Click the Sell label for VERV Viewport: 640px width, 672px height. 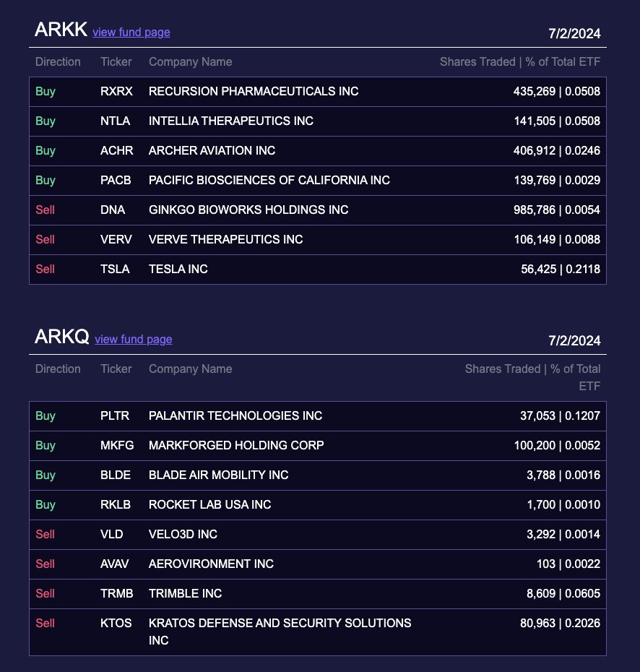click(45, 239)
